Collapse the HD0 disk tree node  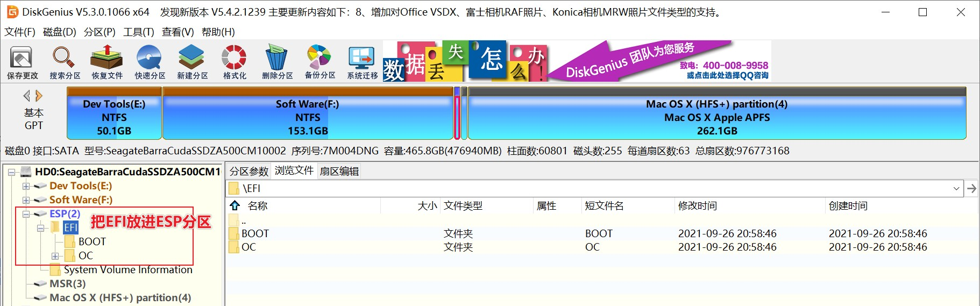click(12, 172)
